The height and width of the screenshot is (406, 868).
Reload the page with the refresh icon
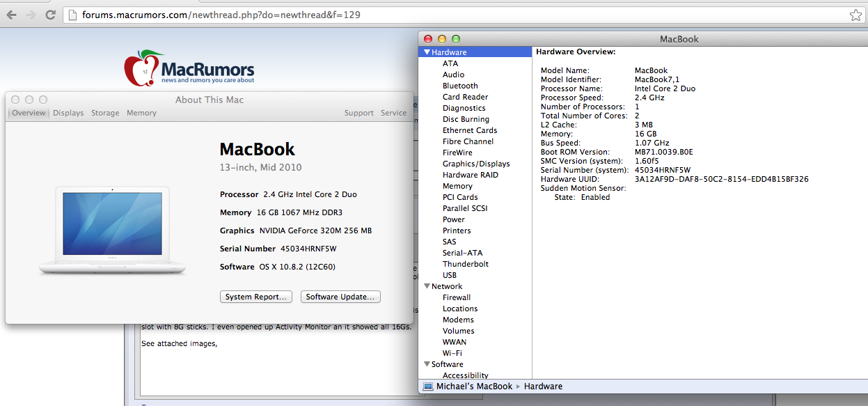tap(50, 15)
